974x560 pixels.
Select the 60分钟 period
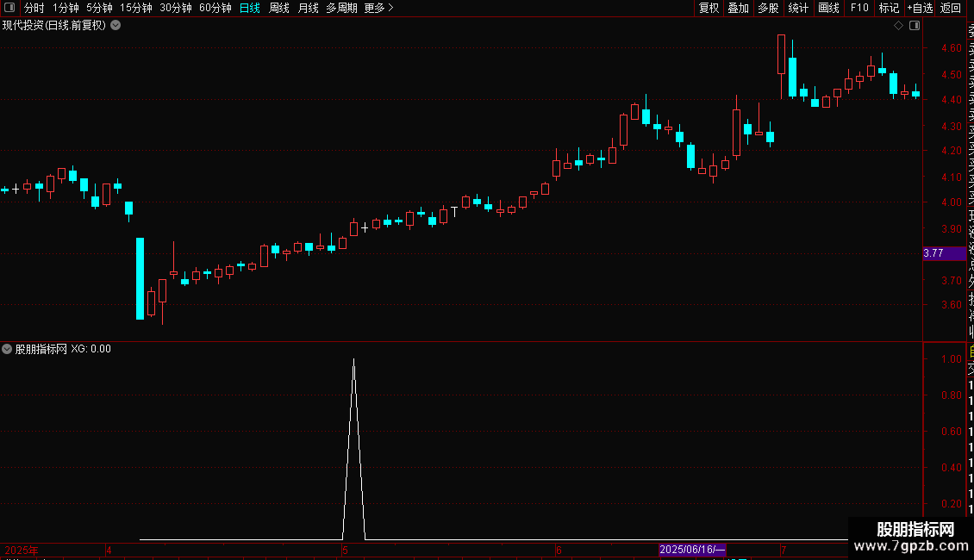coord(215,8)
